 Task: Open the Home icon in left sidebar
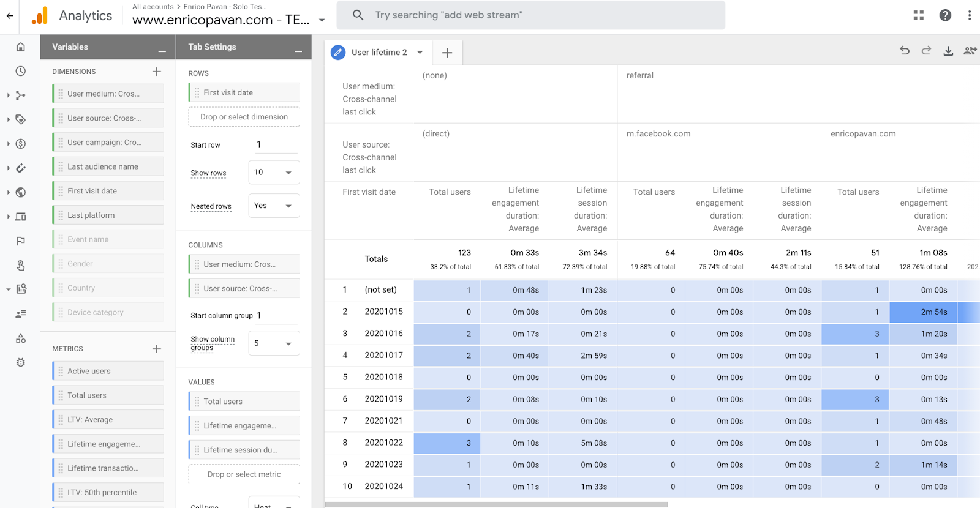[21, 47]
